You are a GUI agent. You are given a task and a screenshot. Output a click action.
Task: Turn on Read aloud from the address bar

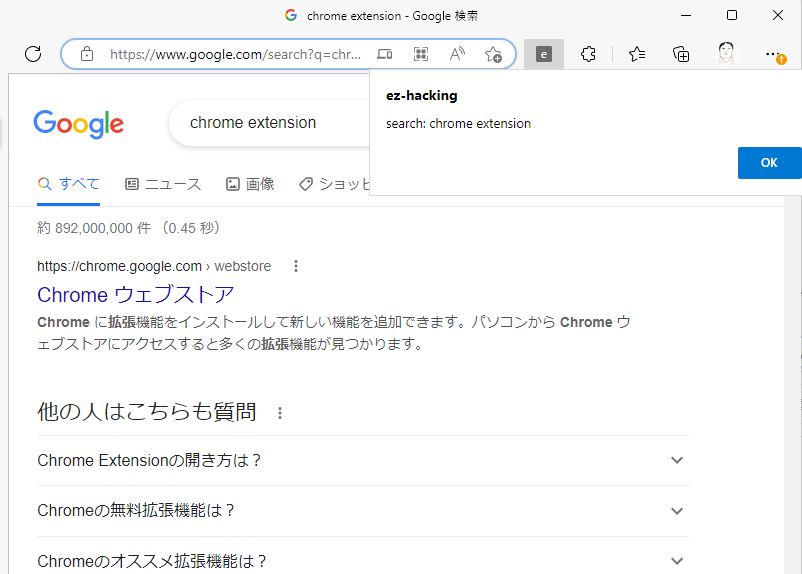[x=457, y=54]
